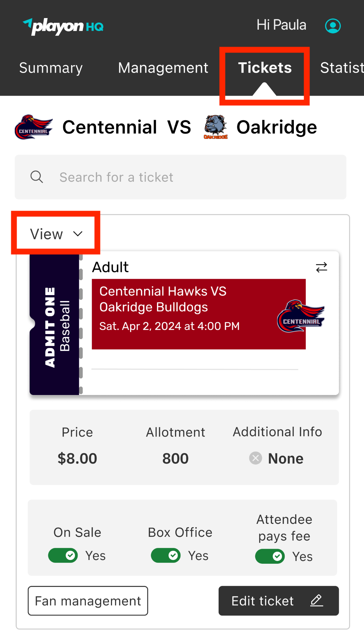364x637 pixels.
Task: Expand the View dropdown
Action: click(55, 233)
